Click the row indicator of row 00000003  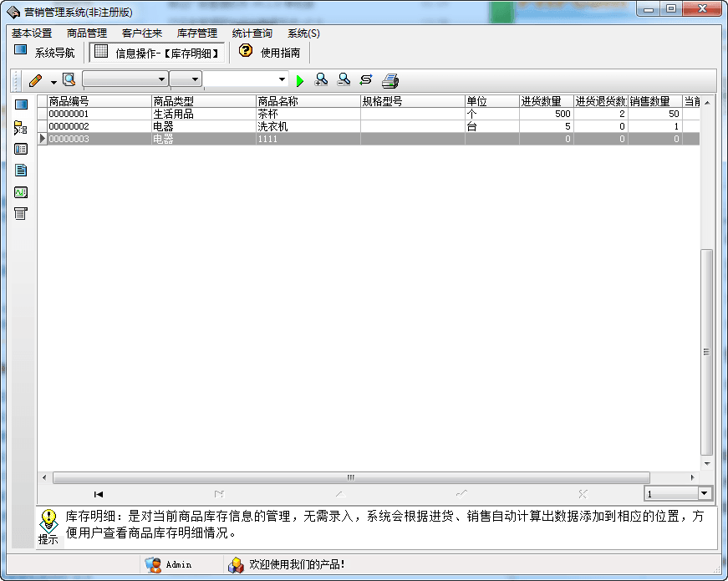coord(43,139)
